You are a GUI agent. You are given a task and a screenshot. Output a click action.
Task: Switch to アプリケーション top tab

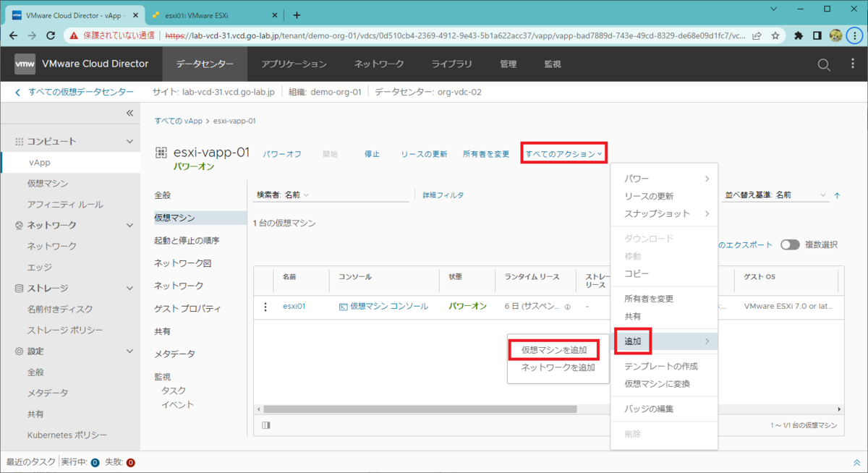point(294,64)
